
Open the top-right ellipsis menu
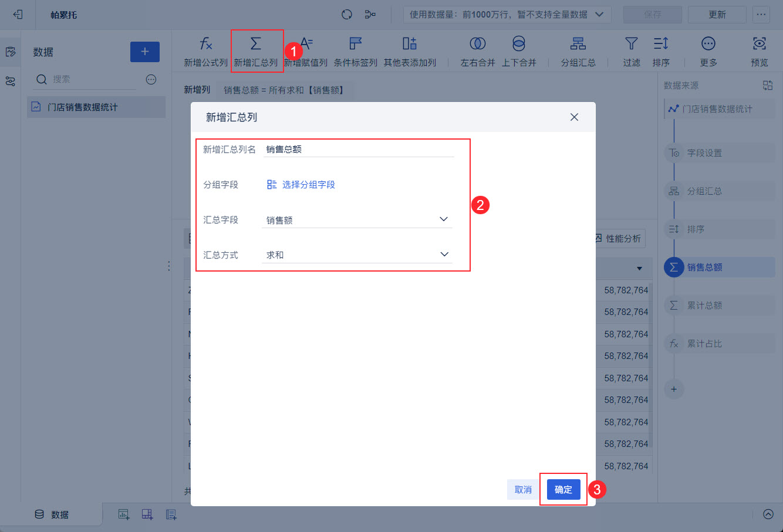coord(761,15)
